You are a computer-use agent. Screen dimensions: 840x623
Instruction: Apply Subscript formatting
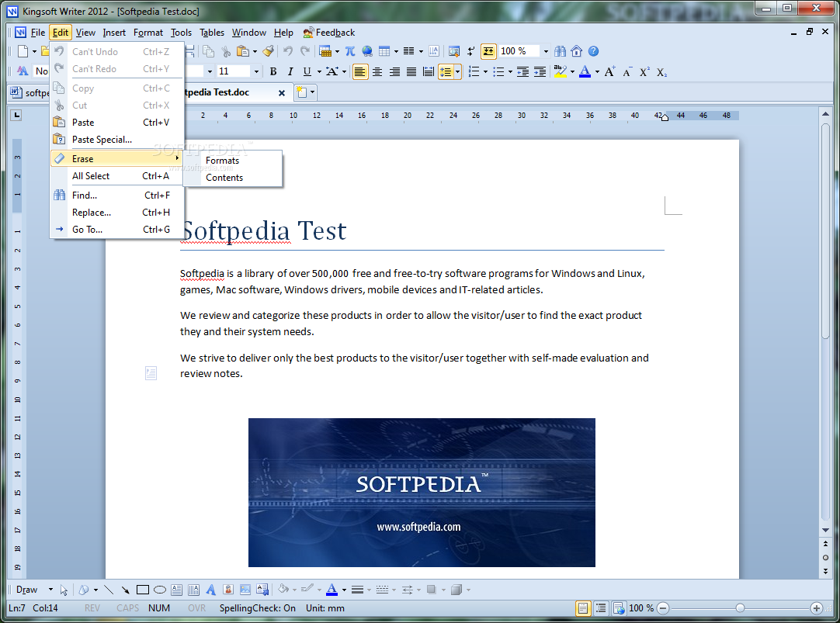point(661,71)
